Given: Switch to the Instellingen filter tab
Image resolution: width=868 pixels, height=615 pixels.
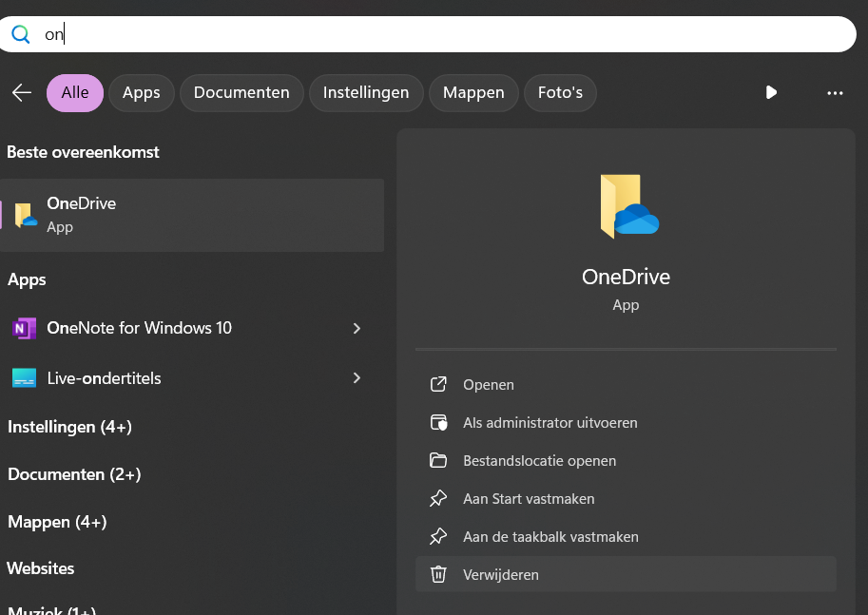Looking at the screenshot, I should click(366, 92).
